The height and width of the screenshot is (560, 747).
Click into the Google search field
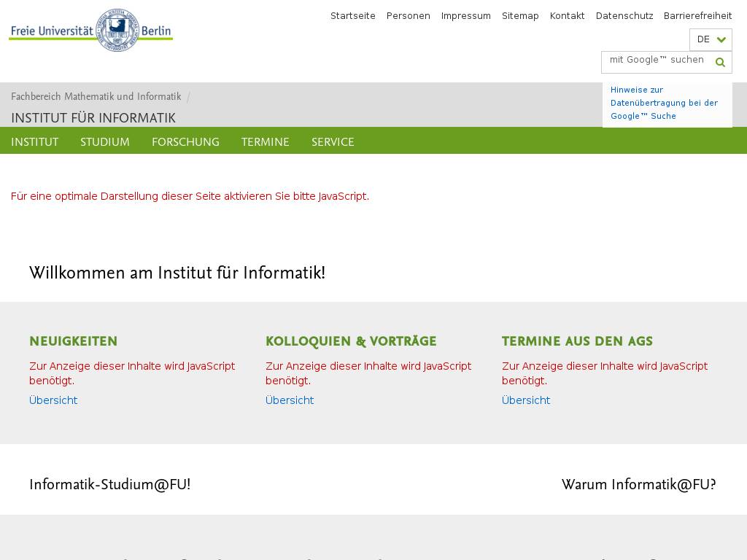(x=656, y=61)
